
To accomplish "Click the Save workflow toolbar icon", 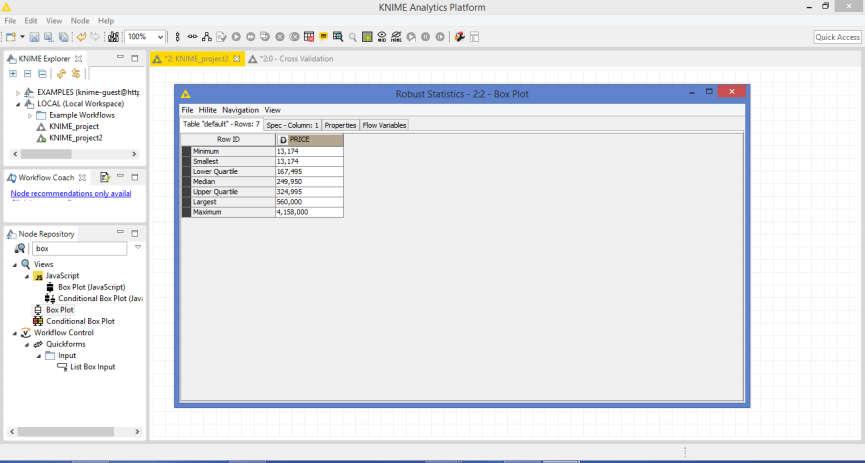I will (x=34, y=37).
